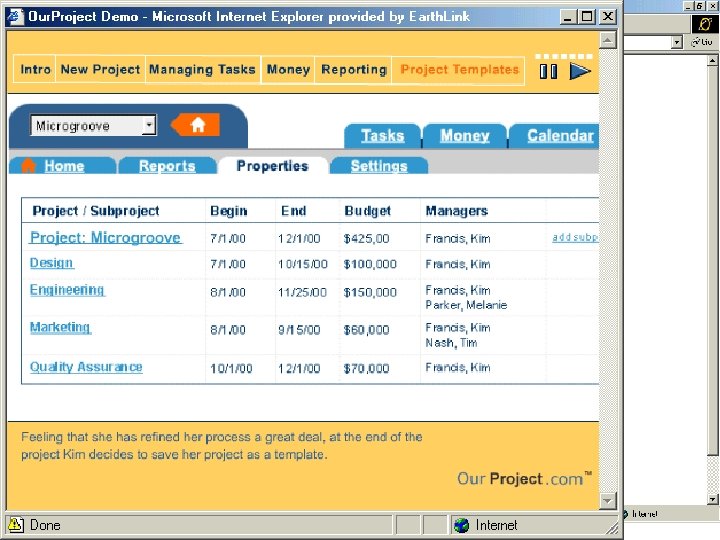
Task: Click the Begin column header
Action: [229, 211]
